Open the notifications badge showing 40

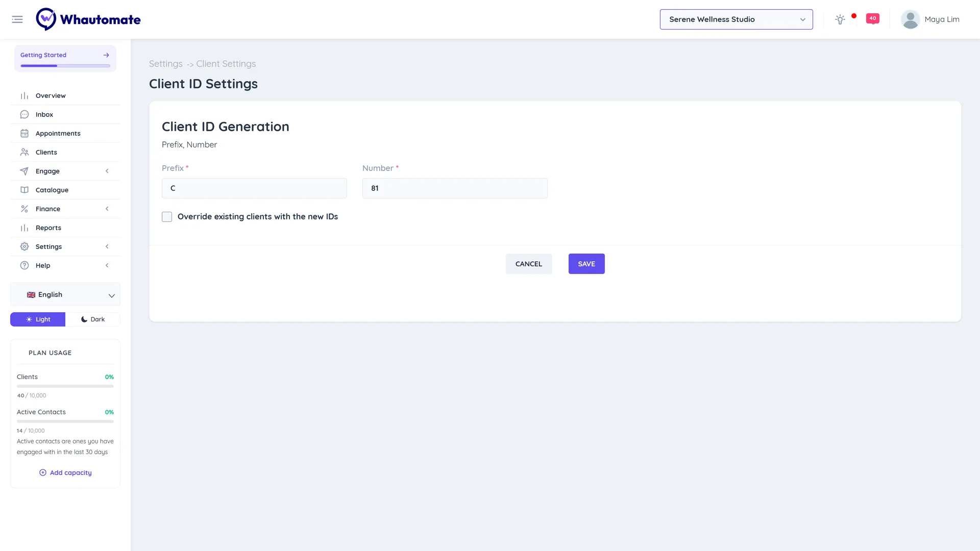[x=873, y=18]
